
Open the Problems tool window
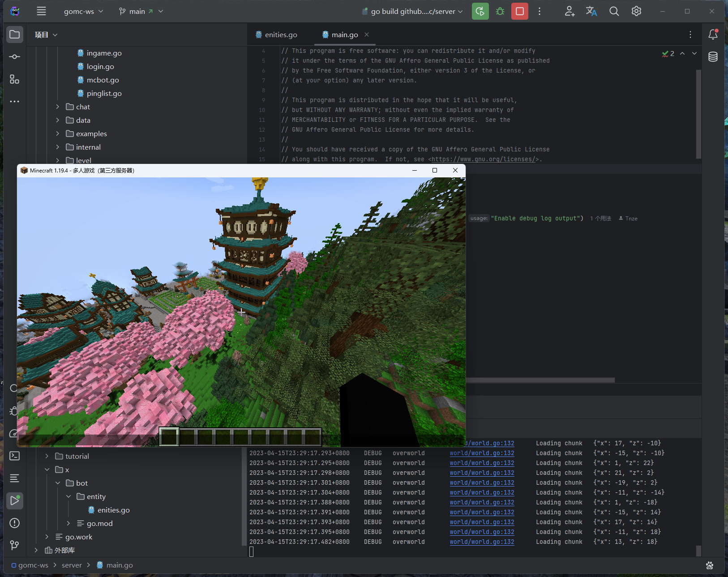[x=15, y=523]
